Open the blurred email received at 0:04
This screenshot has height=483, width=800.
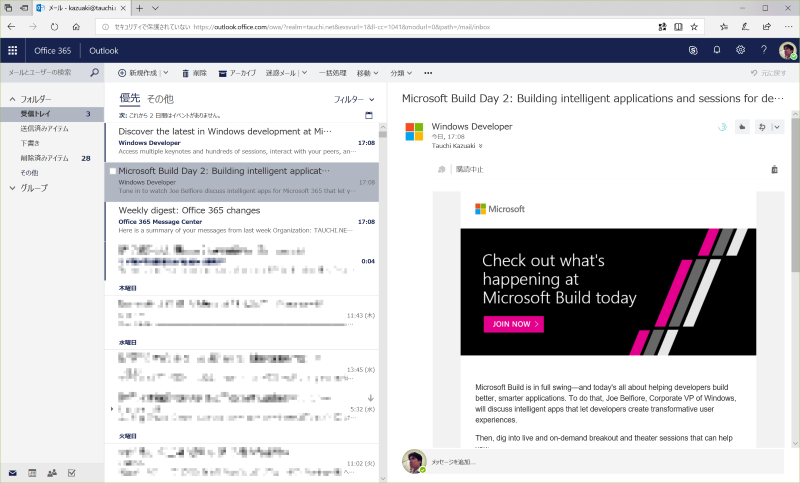point(242,261)
